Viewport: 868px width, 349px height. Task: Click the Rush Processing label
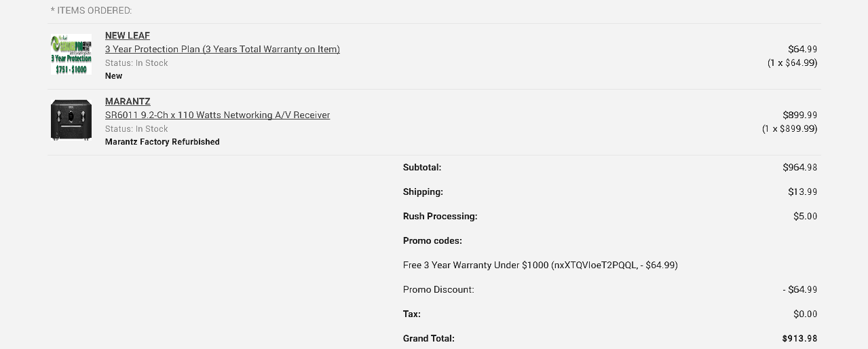(x=440, y=217)
